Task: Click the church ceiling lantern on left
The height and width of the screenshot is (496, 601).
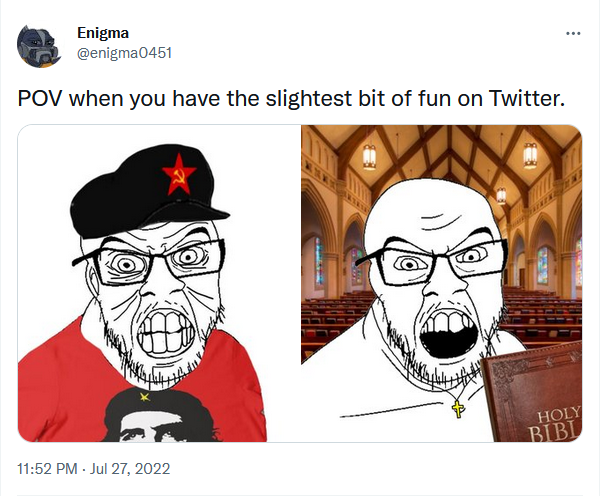Action: (369, 156)
